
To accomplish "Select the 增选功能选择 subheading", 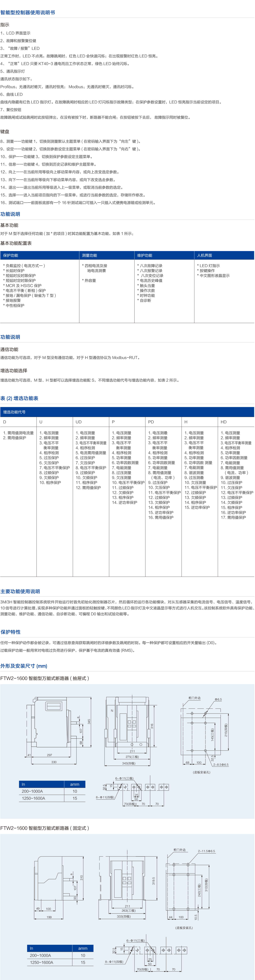I will click(14, 371).
